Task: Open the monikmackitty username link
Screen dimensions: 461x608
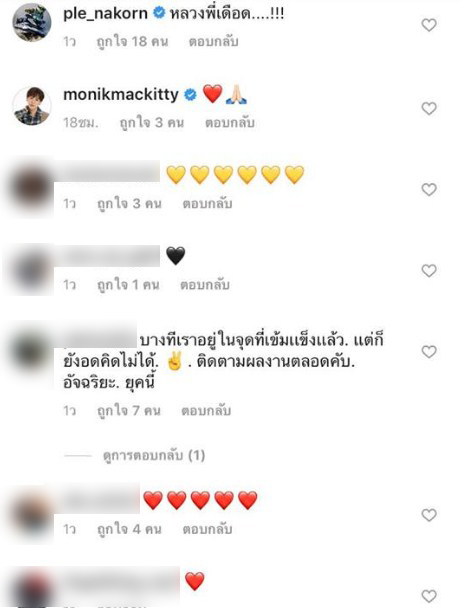Action: (121, 94)
